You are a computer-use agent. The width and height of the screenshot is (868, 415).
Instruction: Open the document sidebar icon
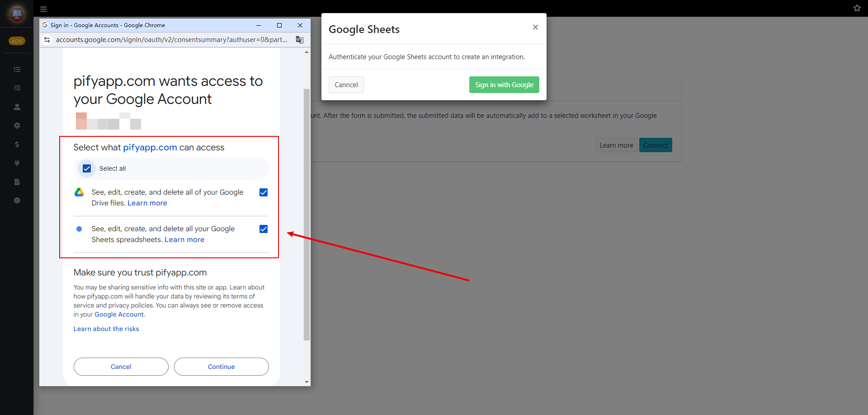[17, 182]
